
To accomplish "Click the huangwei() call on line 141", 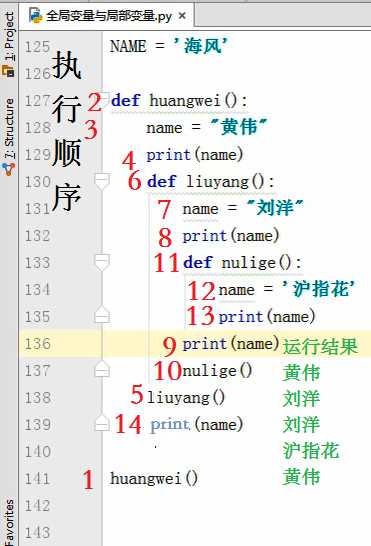I will [154, 478].
